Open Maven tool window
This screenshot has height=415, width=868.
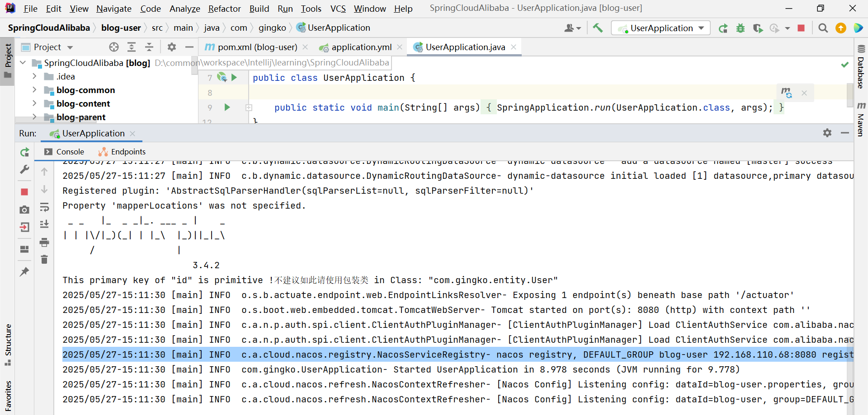(861, 119)
